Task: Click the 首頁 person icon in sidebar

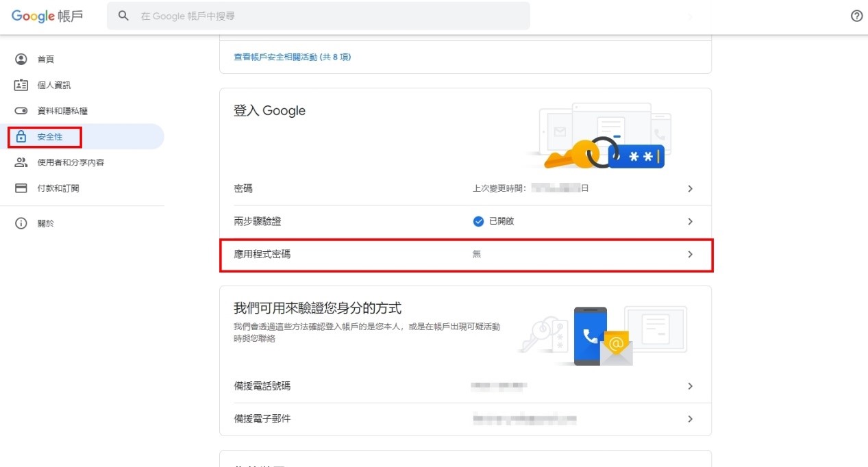Action: (21, 60)
